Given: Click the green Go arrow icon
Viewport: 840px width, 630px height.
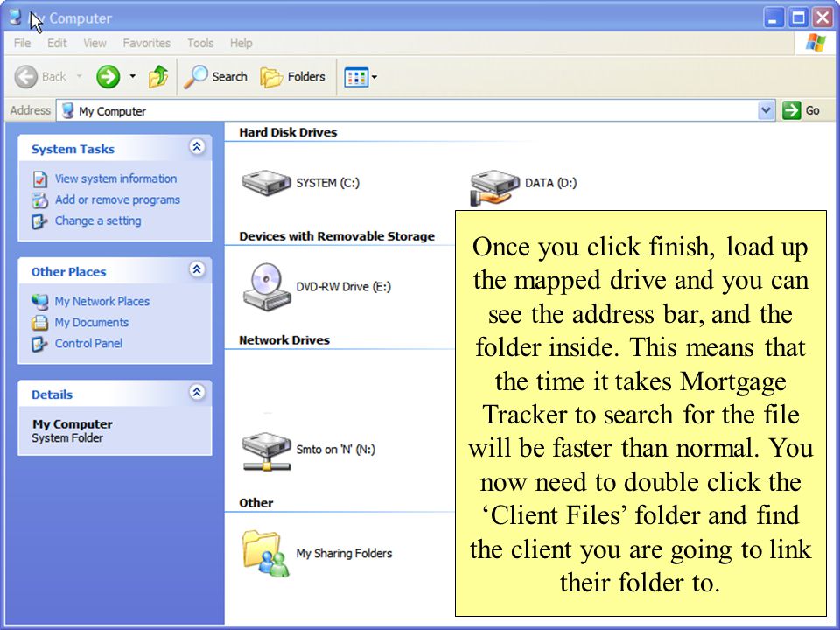Looking at the screenshot, I should click(791, 110).
